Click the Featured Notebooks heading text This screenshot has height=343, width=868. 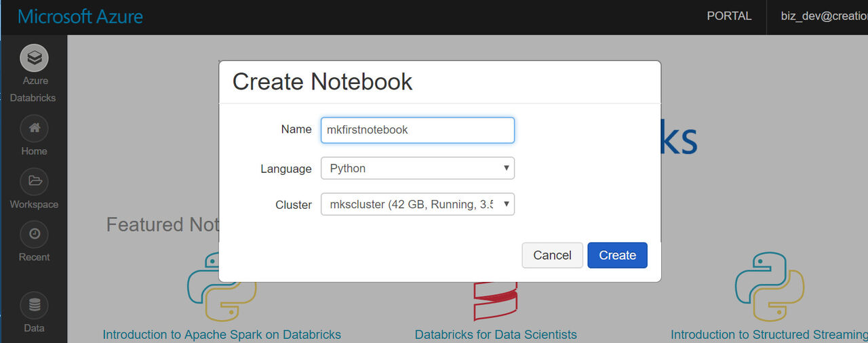coord(163,224)
